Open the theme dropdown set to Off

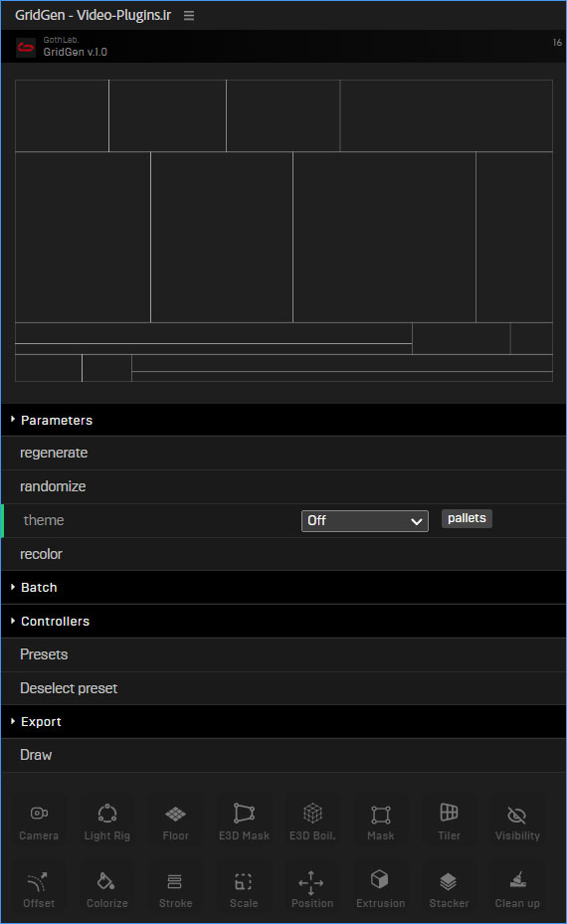click(365, 521)
